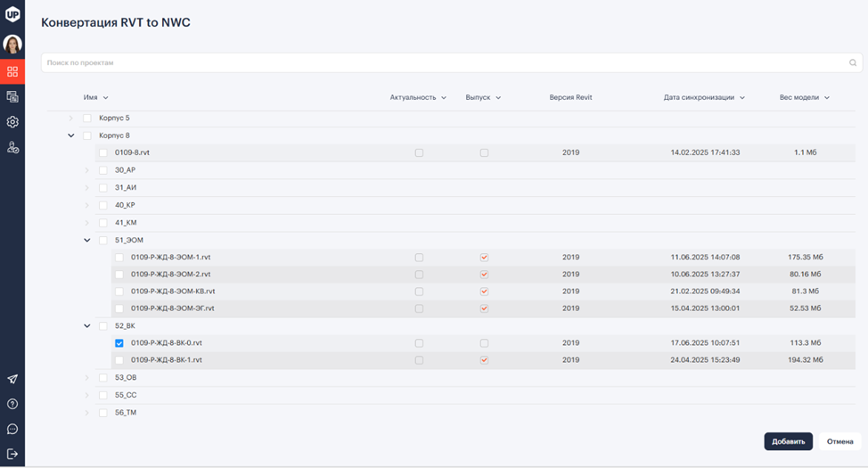This screenshot has height=468, width=868.
Task: Open the Актуальность column filter dropdown
Action: (x=443, y=97)
